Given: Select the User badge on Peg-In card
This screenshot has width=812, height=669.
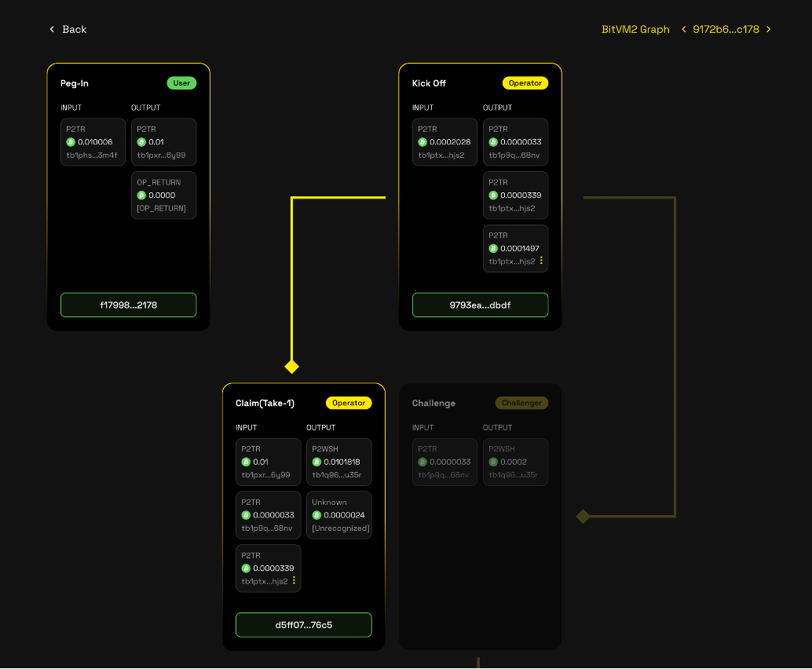Looking at the screenshot, I should pyautogui.click(x=181, y=82).
